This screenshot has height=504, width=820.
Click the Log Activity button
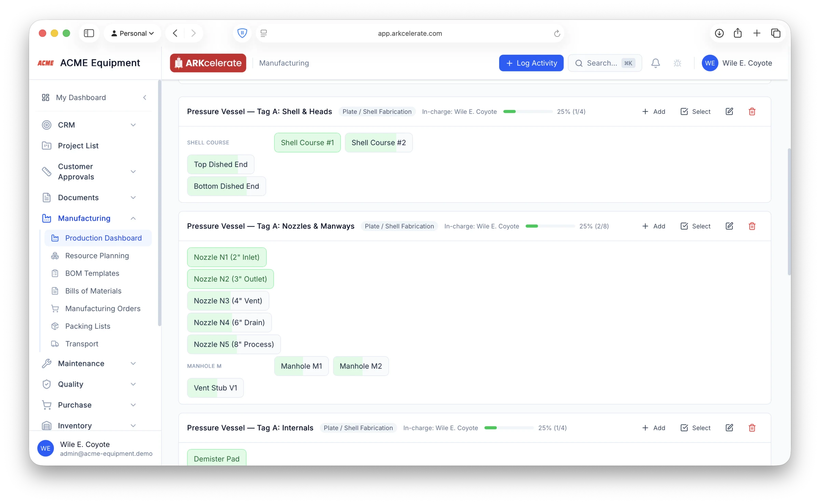pos(531,63)
